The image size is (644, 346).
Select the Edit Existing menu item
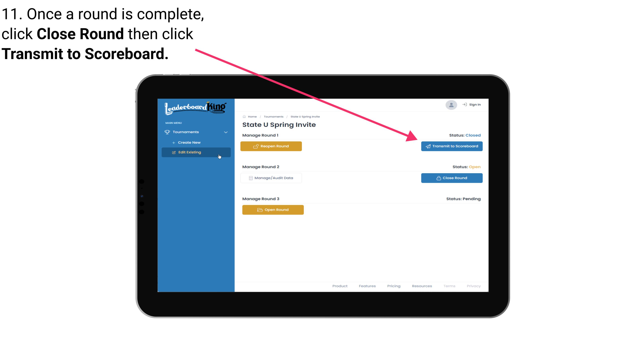coord(196,152)
